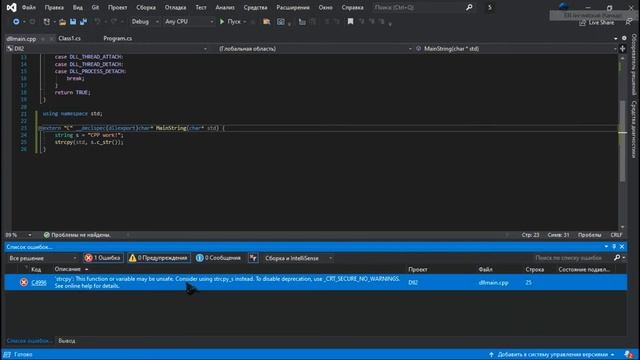Pin the error list panel

614,247
